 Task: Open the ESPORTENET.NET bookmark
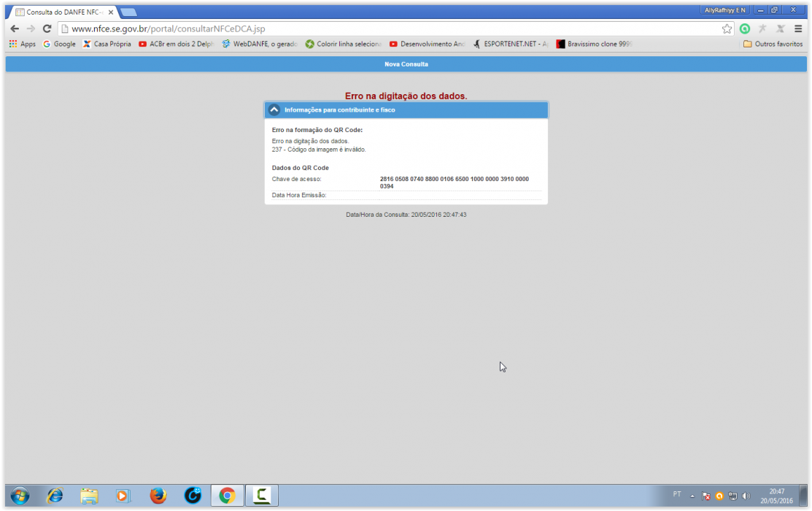coord(511,44)
